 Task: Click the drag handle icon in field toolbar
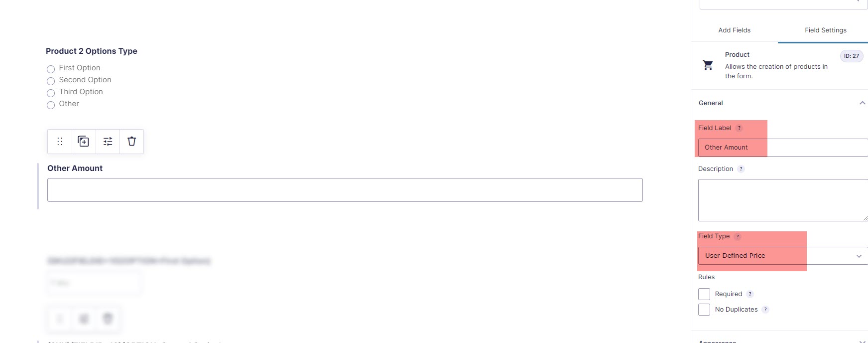[x=60, y=142]
